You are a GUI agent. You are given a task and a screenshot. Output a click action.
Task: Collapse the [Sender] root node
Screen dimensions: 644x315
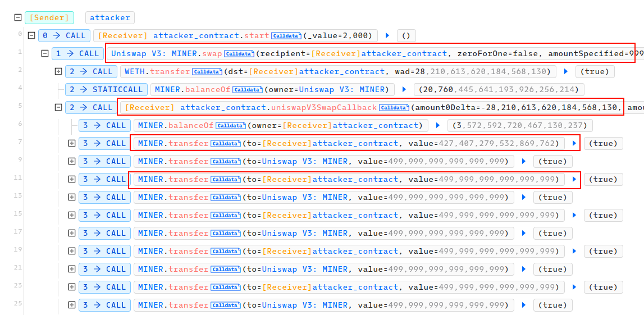17,17
